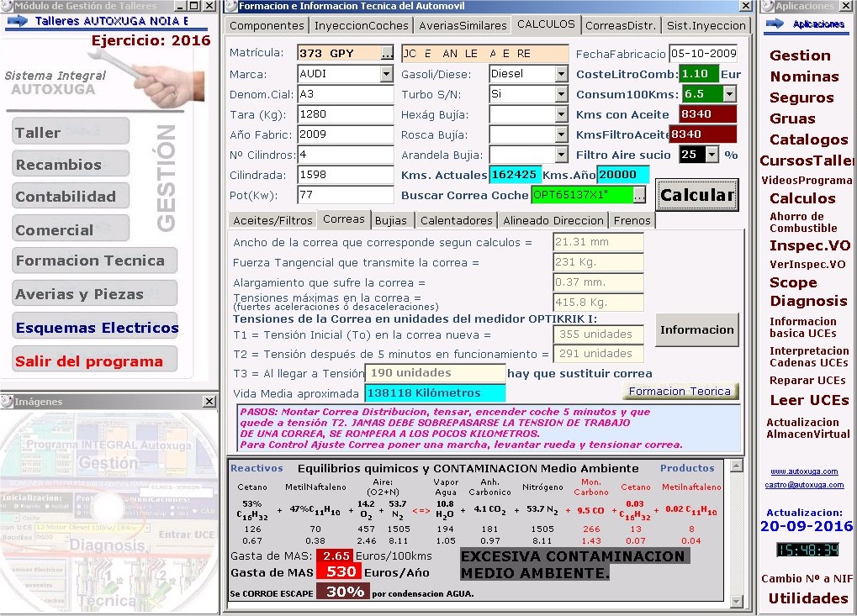This screenshot has height=616, width=857.
Task: Open Utilidades in the Aplicaciones panel
Action: pyautogui.click(x=808, y=598)
